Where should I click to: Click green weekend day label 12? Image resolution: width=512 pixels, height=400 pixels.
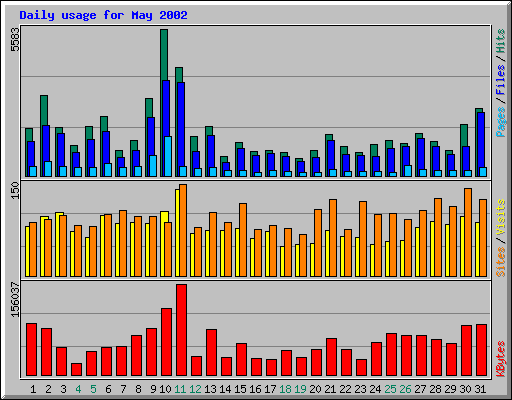tap(195, 389)
